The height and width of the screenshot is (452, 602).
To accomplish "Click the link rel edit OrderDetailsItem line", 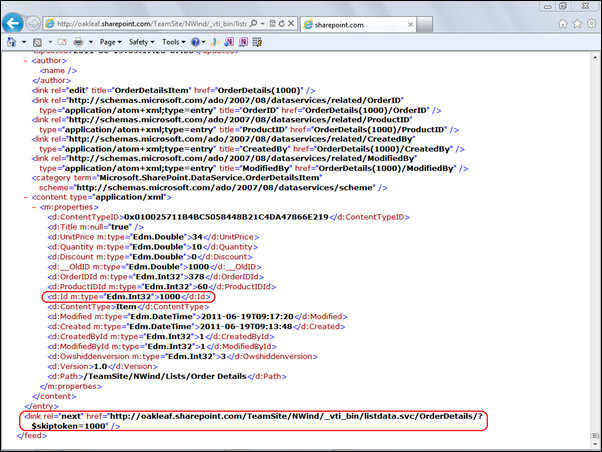I will click(x=174, y=91).
